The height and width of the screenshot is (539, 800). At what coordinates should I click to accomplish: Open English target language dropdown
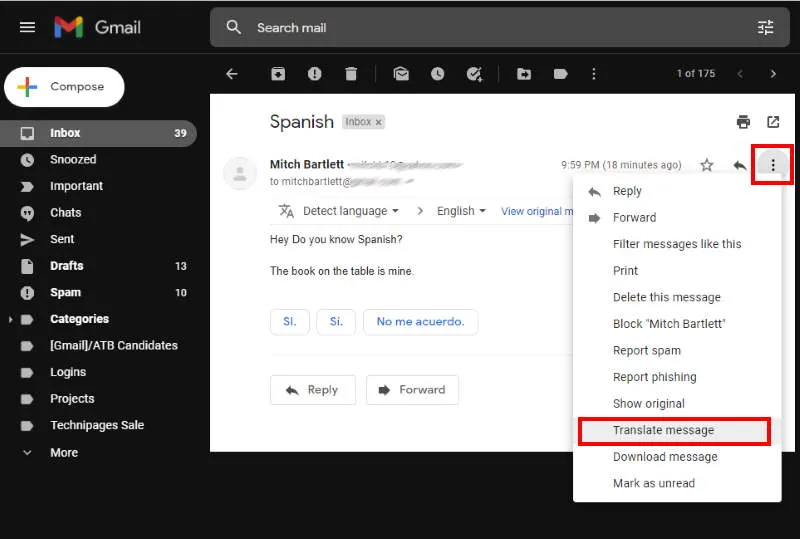pyautogui.click(x=461, y=211)
